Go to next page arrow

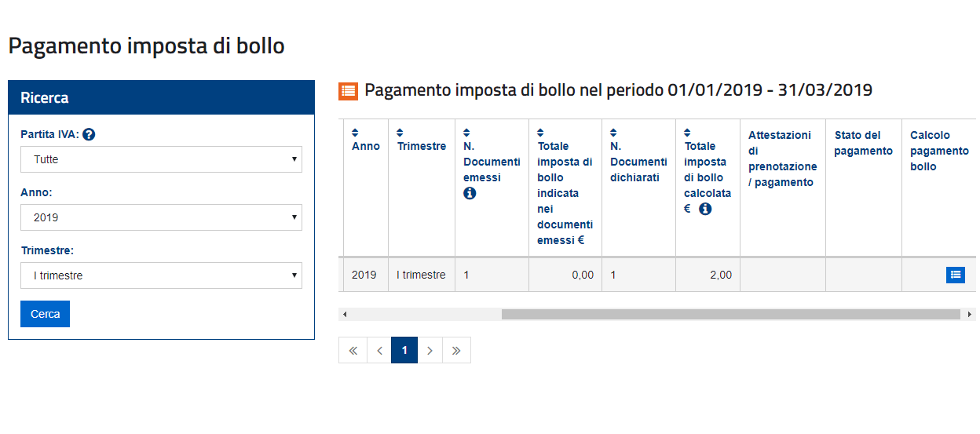[430, 351]
